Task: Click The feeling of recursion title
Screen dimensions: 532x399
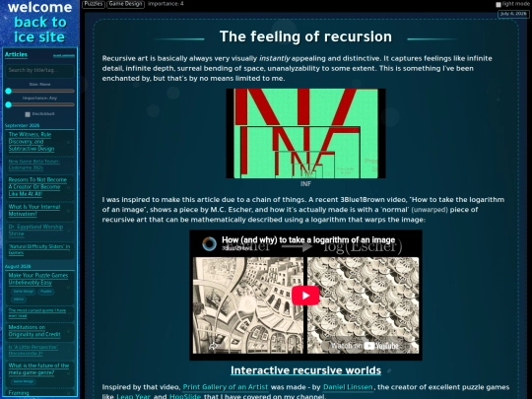Action: 305,36
